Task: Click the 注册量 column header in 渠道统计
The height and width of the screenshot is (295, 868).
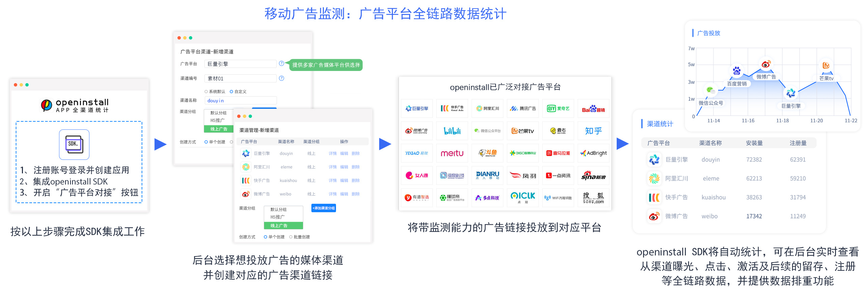Action: click(x=798, y=143)
